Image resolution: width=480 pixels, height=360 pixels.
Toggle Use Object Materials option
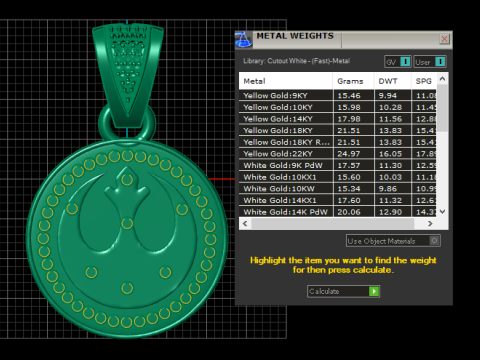(393, 241)
